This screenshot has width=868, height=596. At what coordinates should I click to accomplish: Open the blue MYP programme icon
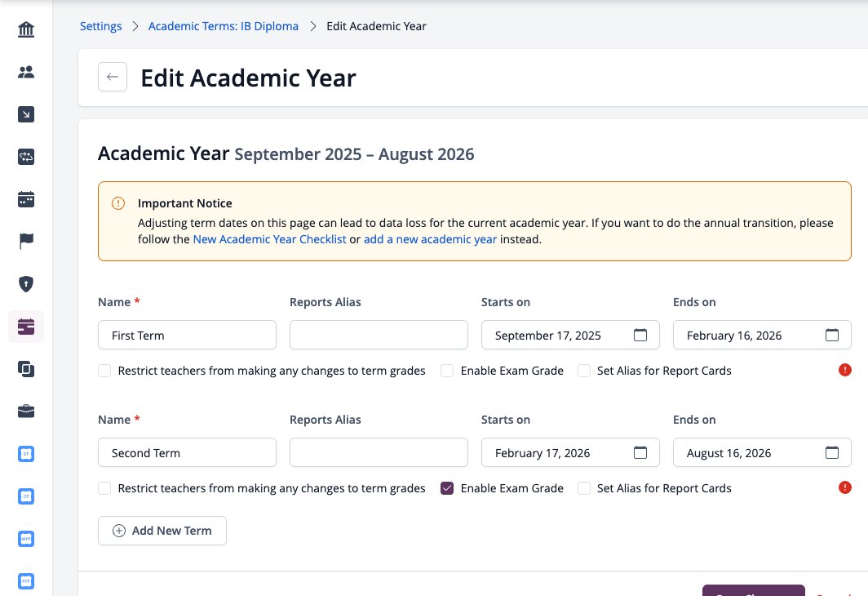[x=26, y=539]
